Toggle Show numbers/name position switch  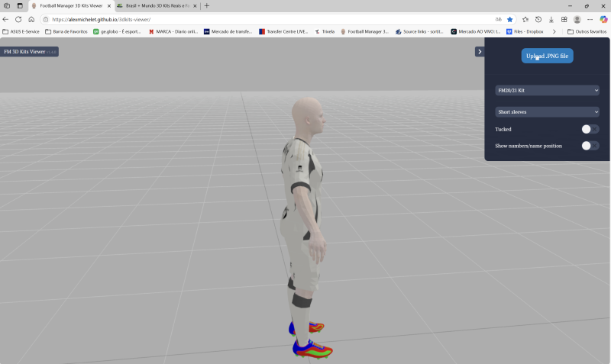590,146
